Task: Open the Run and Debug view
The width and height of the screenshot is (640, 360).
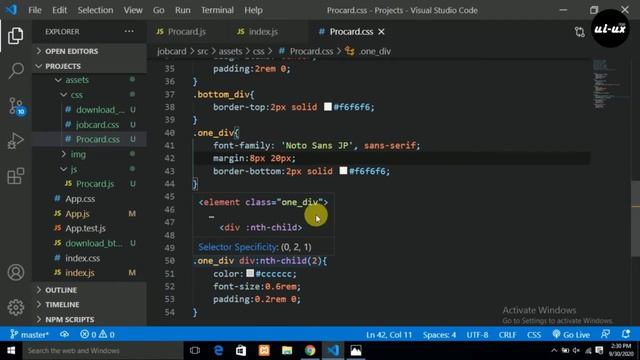Action: coord(16,141)
